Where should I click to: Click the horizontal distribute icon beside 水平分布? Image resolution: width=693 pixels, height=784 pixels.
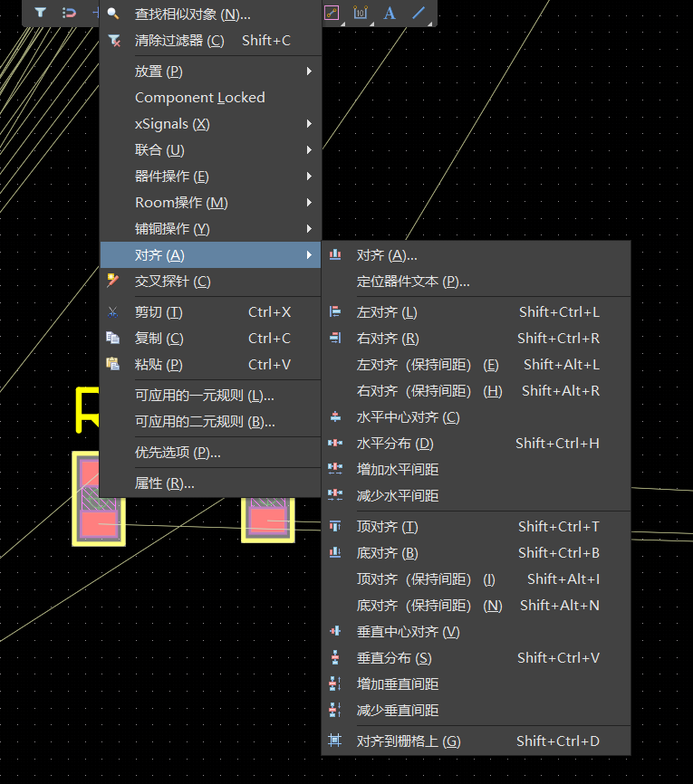(x=335, y=443)
